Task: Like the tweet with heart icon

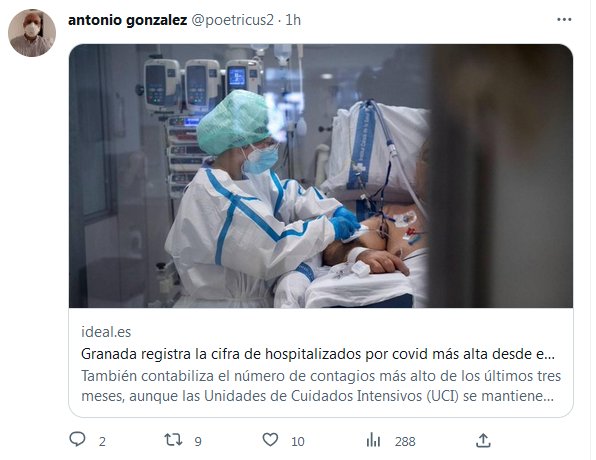Action: (270, 440)
